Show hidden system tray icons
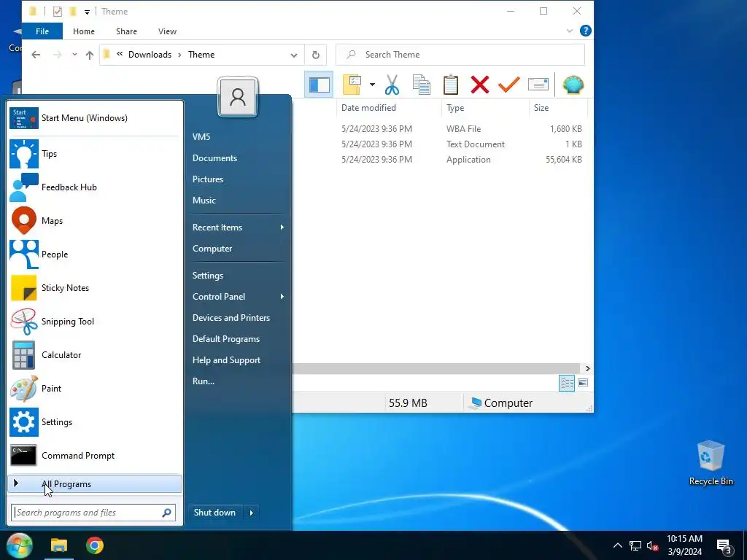747x560 pixels. [617, 545]
